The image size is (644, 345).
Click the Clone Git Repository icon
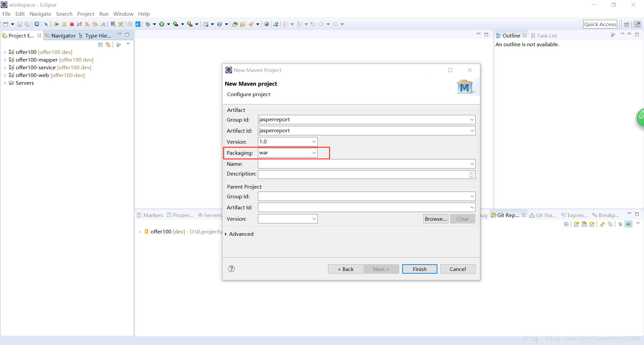click(x=584, y=224)
